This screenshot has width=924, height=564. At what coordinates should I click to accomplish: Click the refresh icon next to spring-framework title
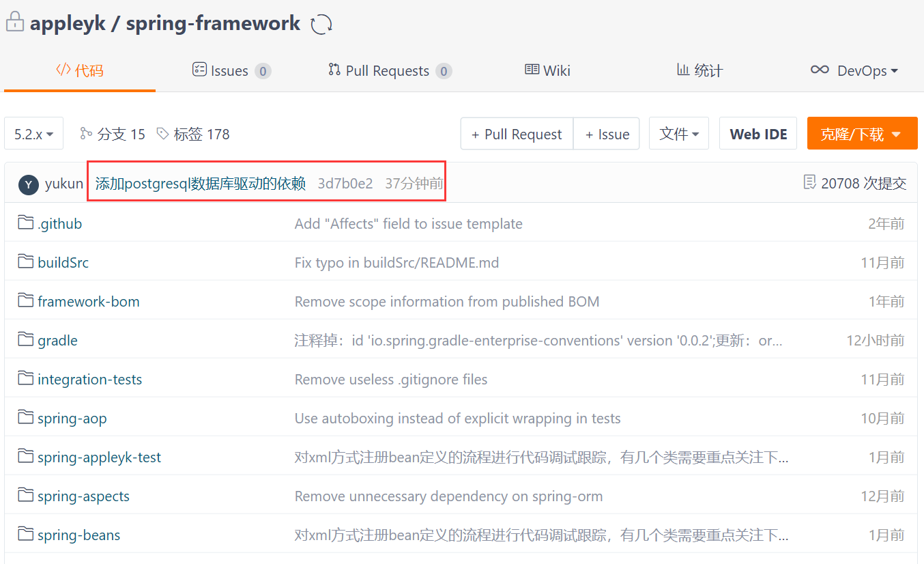point(319,23)
